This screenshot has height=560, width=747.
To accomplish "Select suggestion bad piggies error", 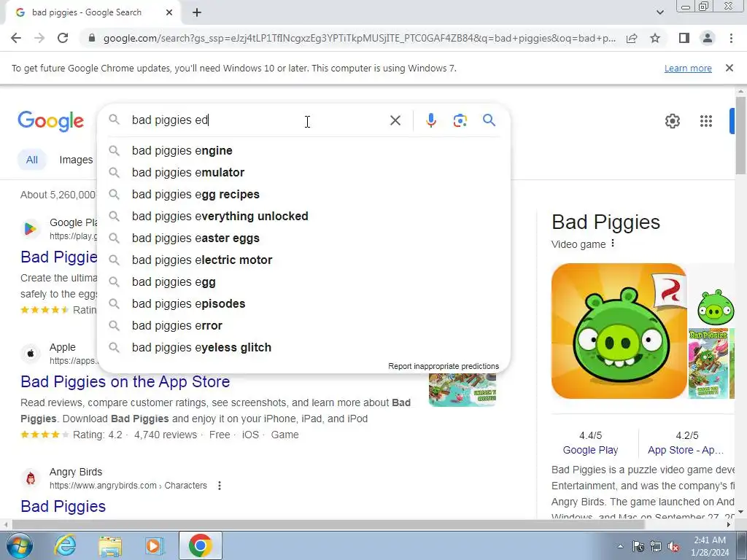I will pos(303,326).
